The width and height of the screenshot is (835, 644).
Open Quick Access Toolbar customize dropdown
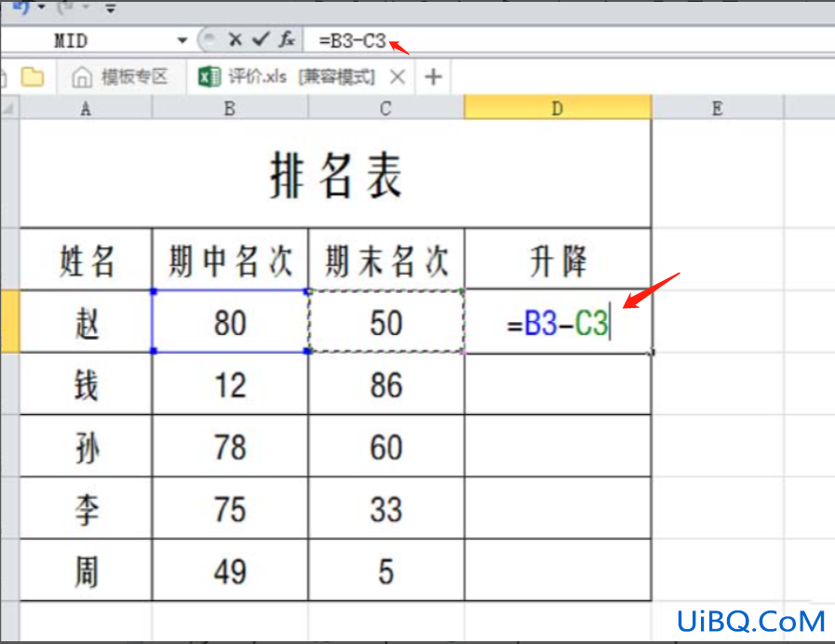tap(110, 8)
